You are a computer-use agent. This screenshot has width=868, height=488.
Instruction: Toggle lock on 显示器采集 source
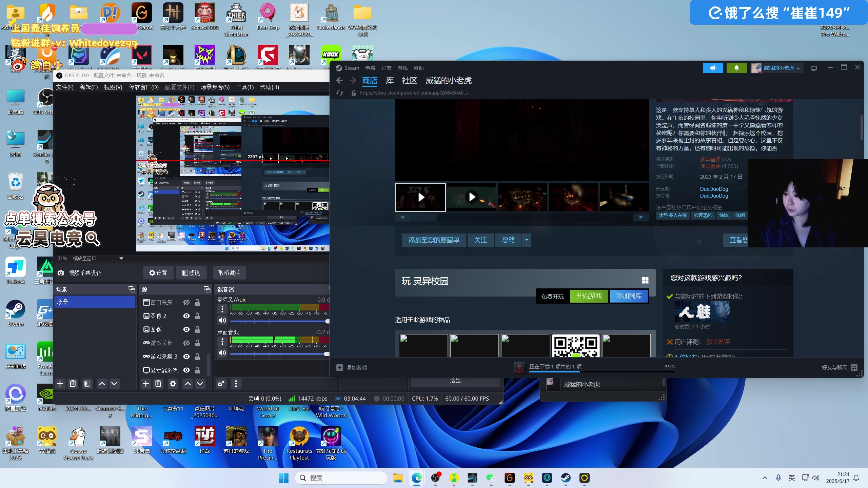[197, 370]
